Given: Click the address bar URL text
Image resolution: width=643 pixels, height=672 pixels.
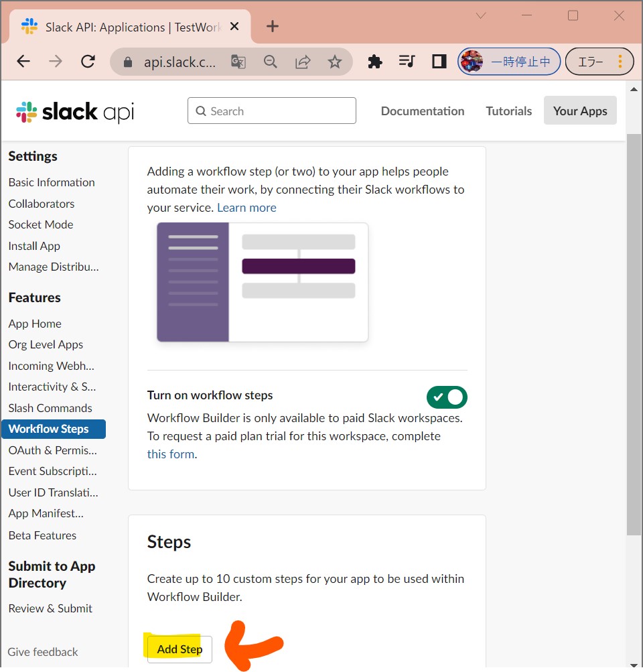Looking at the screenshot, I should pos(180,62).
